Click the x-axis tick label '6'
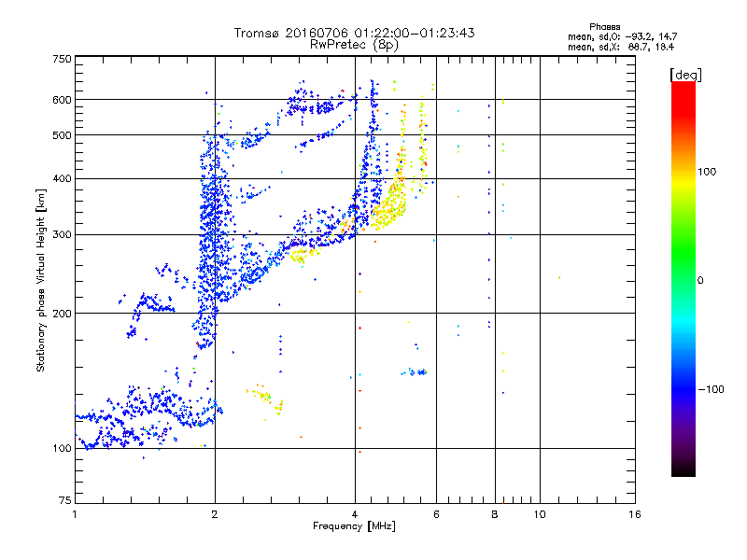 coord(436,514)
